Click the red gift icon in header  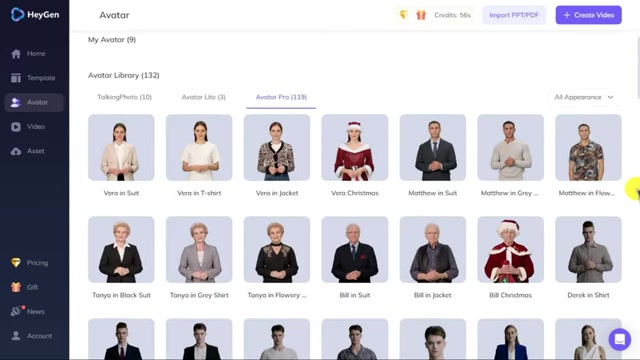421,15
